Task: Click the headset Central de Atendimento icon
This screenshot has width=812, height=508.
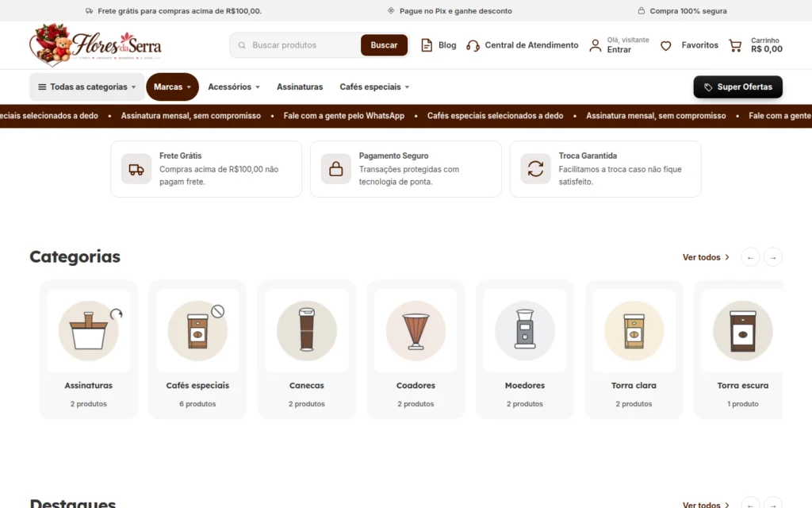Action: [473, 45]
